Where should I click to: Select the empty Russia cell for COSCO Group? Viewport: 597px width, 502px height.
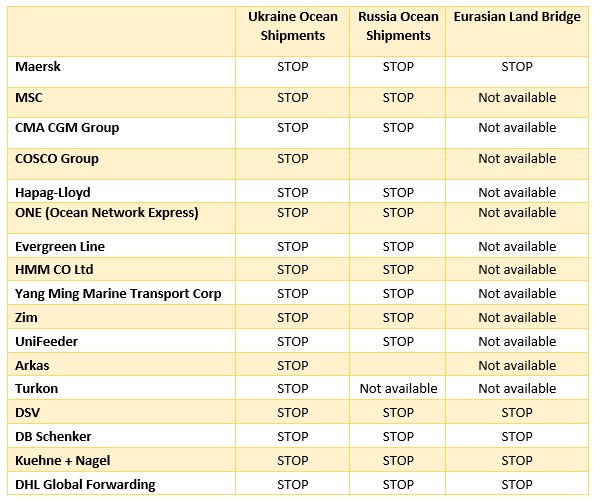[397, 164]
